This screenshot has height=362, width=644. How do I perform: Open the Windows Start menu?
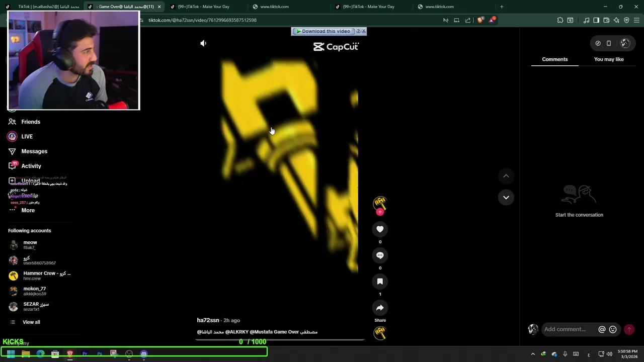11,354
